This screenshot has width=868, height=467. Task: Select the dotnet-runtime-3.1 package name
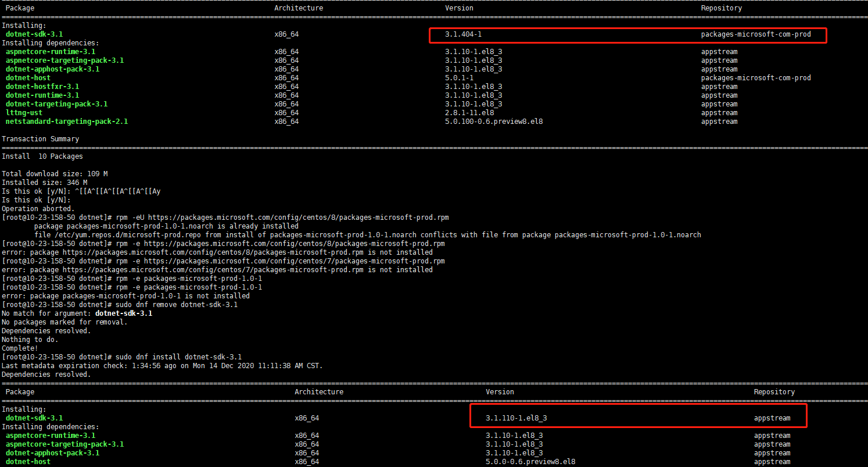(42, 95)
